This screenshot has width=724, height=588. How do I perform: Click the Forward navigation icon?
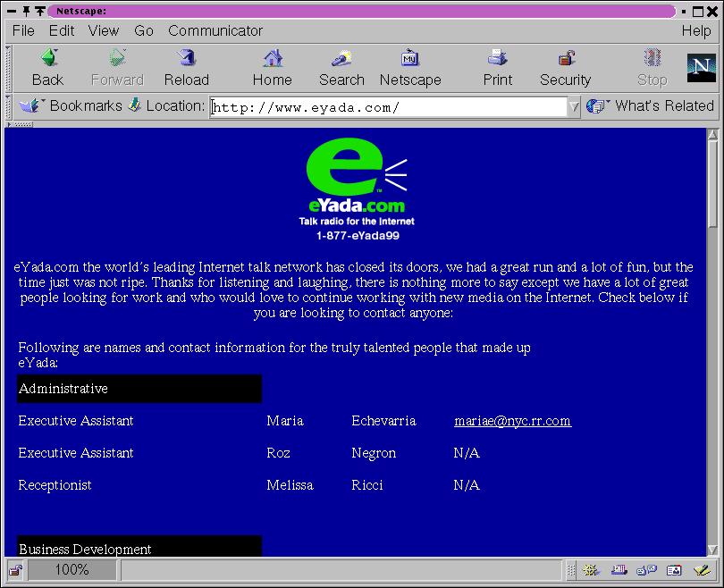(117, 58)
